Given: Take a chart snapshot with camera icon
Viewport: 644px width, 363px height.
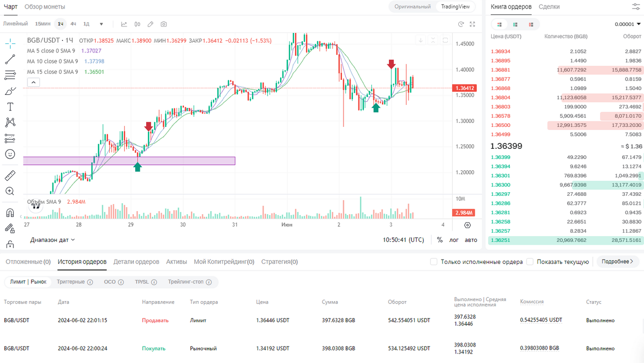Looking at the screenshot, I should [x=164, y=24].
